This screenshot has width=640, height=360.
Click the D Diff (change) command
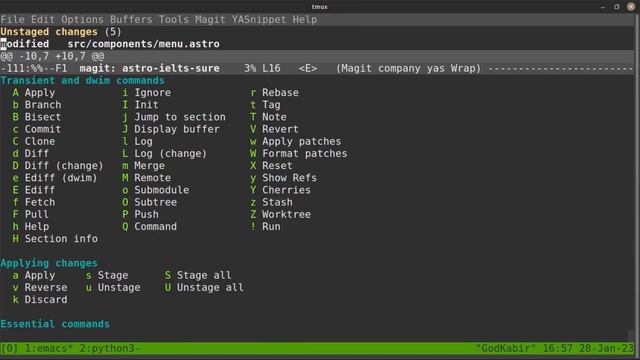point(58,166)
